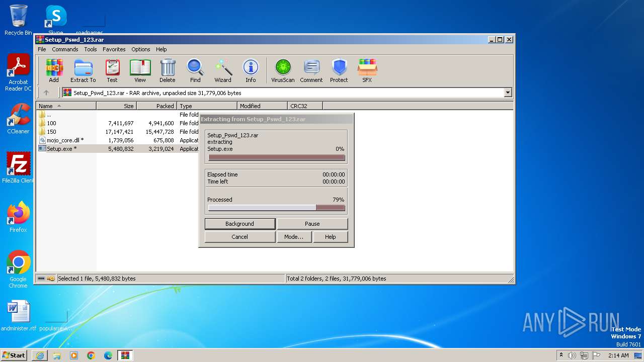Click the clock showing 2:14 AM

[618, 355]
